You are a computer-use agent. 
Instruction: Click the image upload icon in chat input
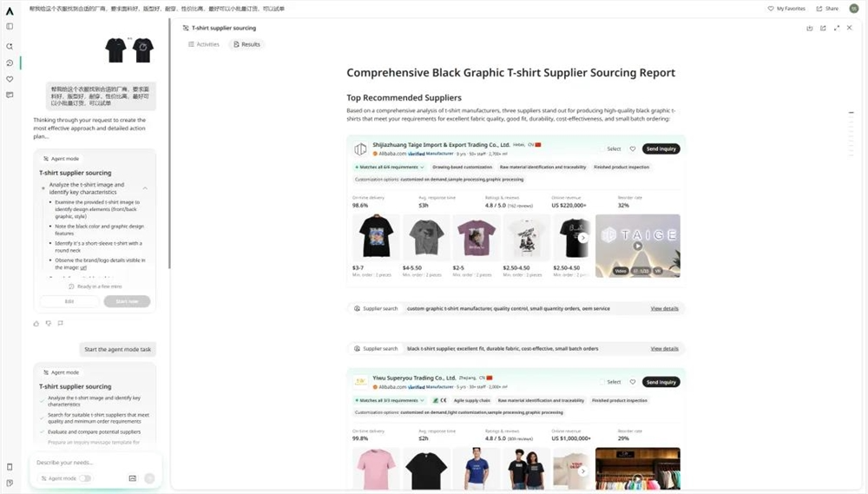click(x=132, y=478)
